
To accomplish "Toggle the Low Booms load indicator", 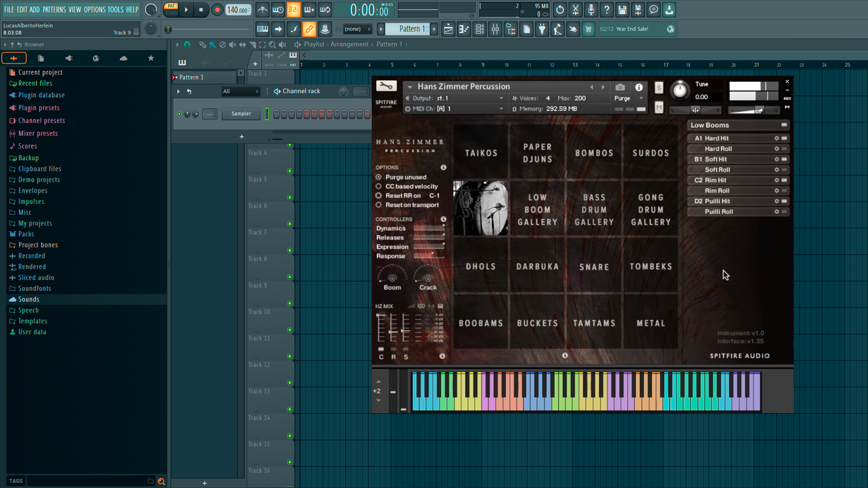I will click(784, 125).
